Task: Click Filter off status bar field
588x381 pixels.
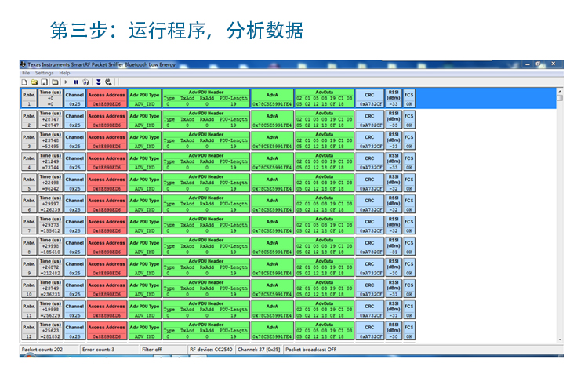Action: 163,350
